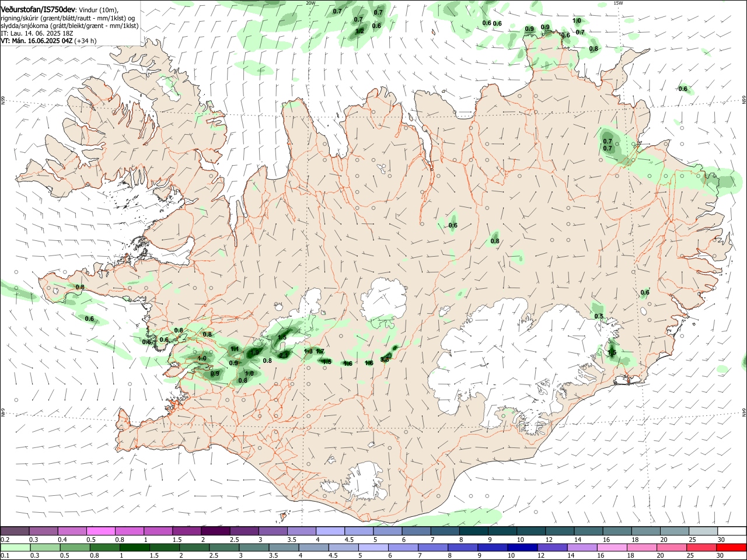The width and height of the screenshot is (747, 560).
Task: Click the 3.3 precipitation value on the map
Action: pyautogui.click(x=385, y=359)
